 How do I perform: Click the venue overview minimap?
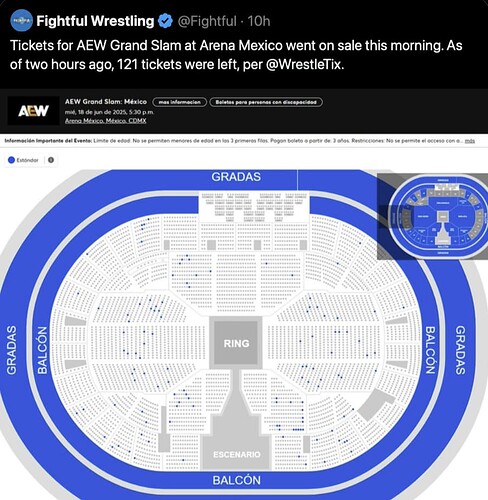click(433, 216)
